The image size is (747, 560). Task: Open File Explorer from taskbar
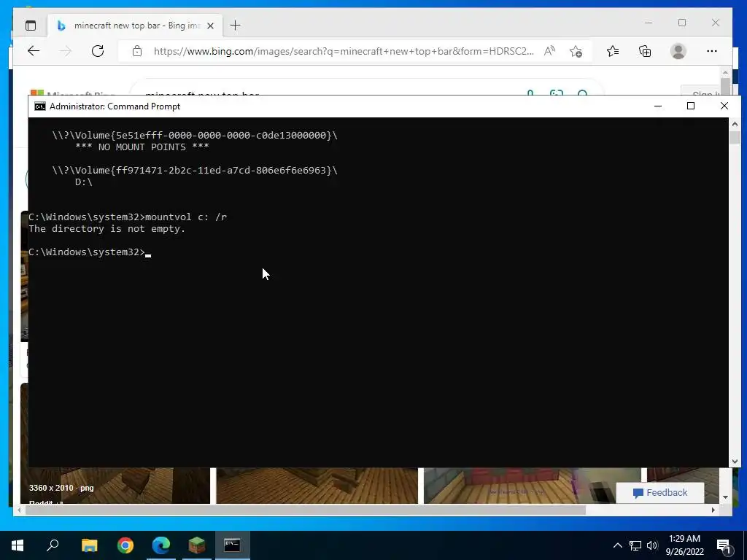tap(89, 545)
